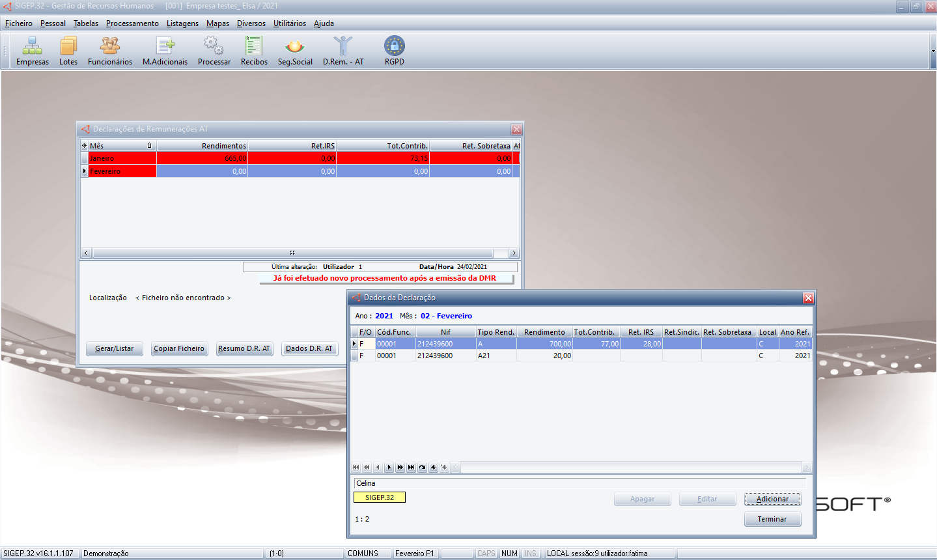The width and height of the screenshot is (937, 560).
Task: Select the Janeiro row in months table
Action: (122, 158)
